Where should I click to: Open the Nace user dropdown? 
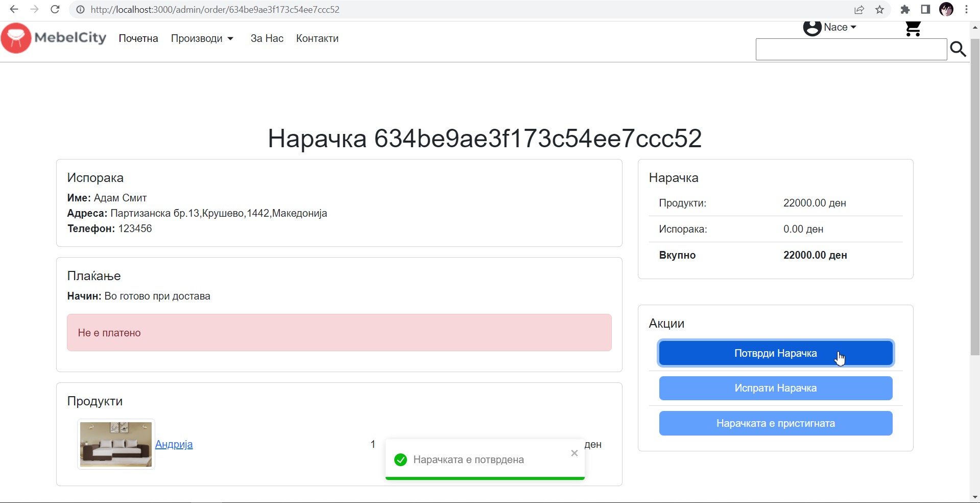coord(830,28)
